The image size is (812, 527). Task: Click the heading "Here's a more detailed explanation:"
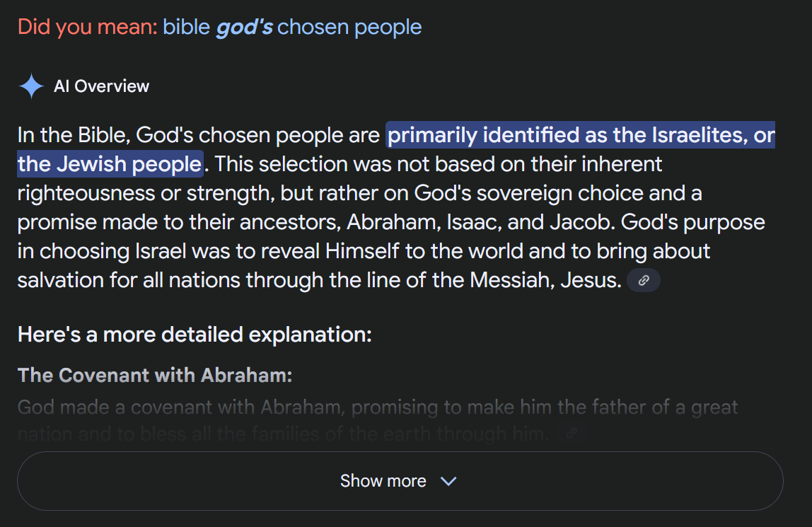coord(195,334)
